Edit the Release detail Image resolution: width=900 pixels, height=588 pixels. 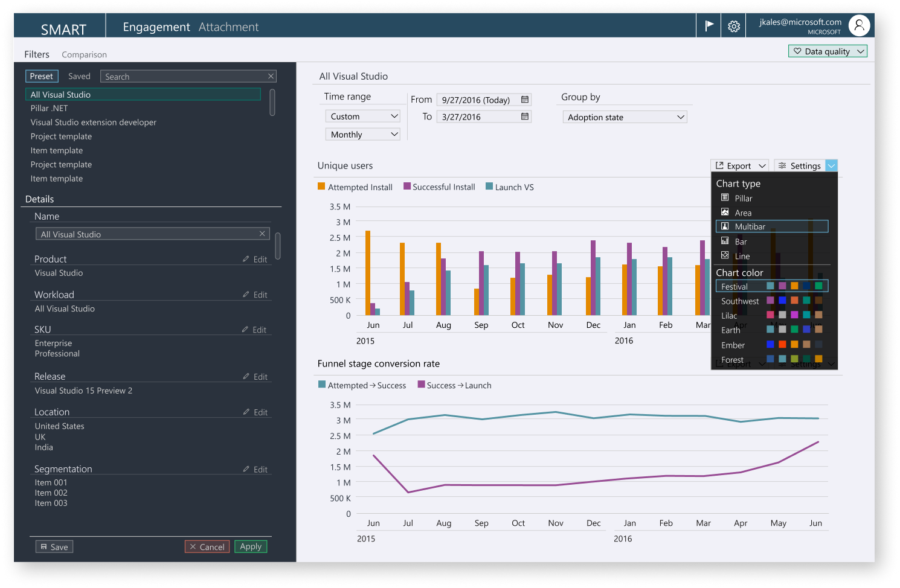255,377
